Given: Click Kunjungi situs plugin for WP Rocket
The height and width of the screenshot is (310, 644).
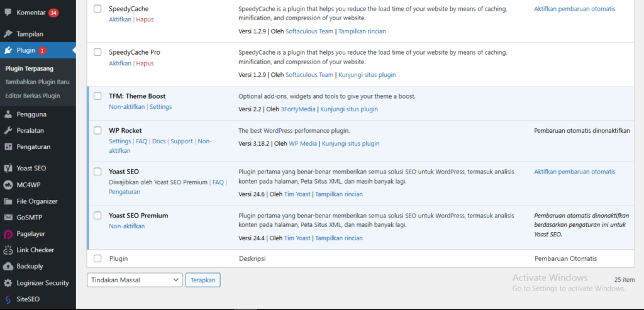Looking at the screenshot, I should [351, 144].
